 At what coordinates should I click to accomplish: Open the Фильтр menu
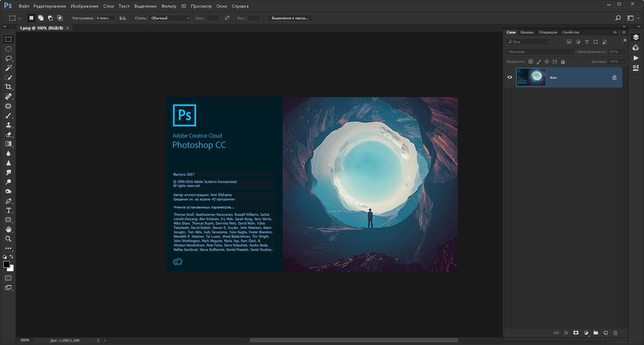pos(169,6)
